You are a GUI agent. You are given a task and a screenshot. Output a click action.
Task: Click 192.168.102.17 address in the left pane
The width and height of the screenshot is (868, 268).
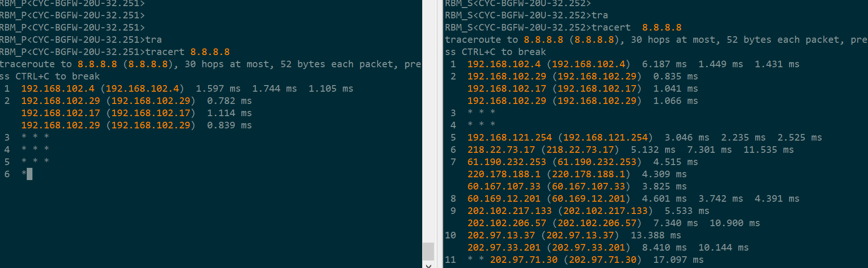(x=61, y=113)
